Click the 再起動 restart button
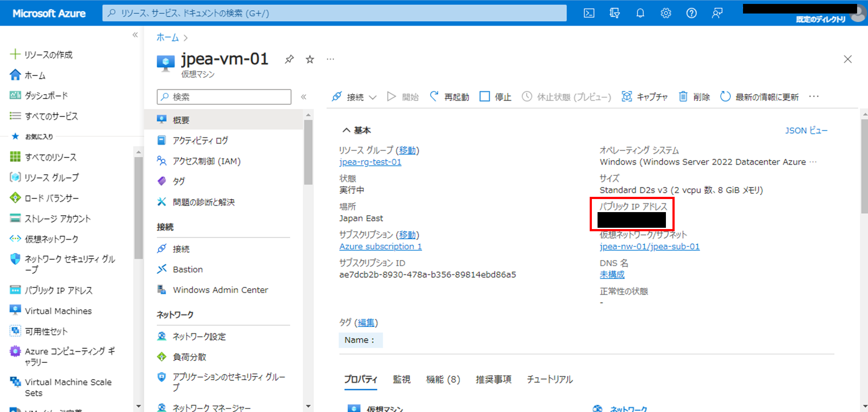This screenshot has width=868, height=412. pyautogui.click(x=449, y=97)
